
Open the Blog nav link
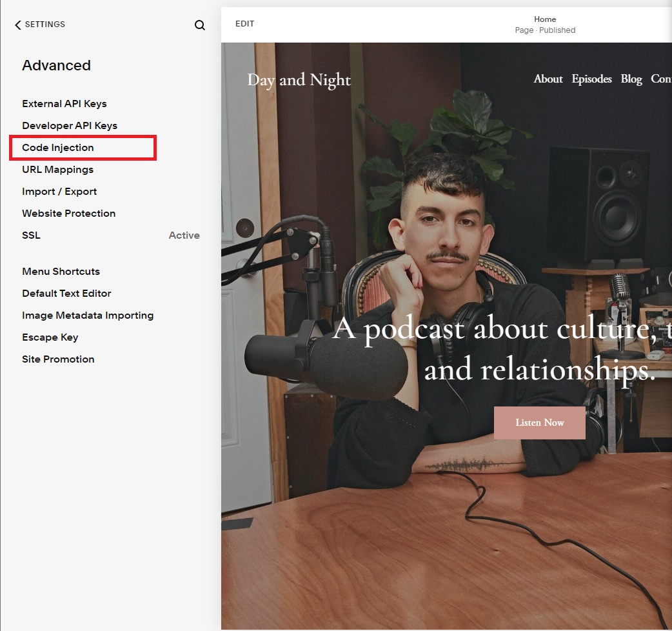point(631,79)
